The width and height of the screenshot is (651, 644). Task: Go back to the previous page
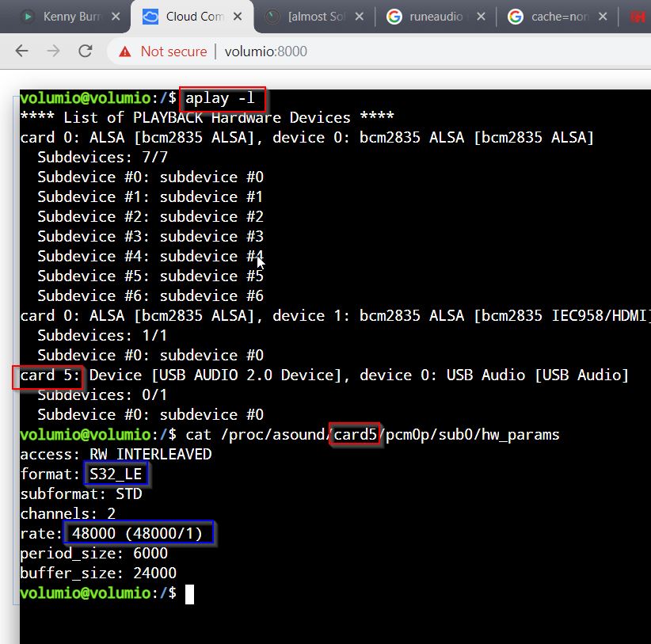21,51
